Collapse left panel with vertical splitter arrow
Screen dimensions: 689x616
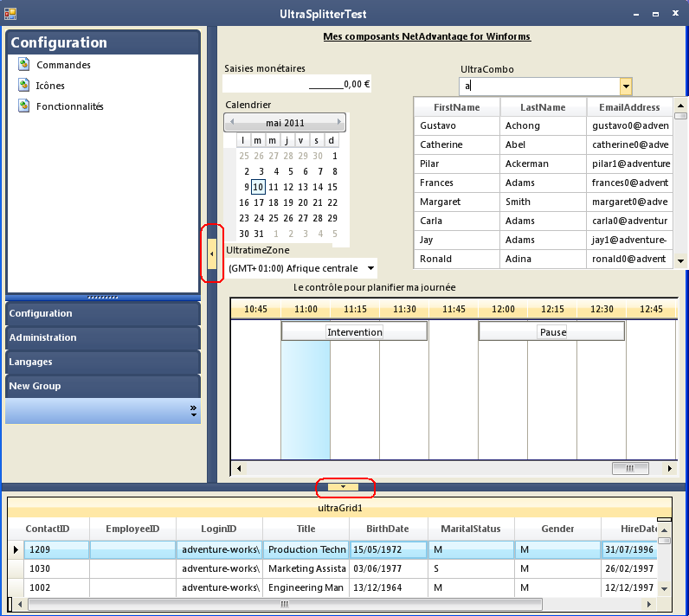(x=212, y=253)
